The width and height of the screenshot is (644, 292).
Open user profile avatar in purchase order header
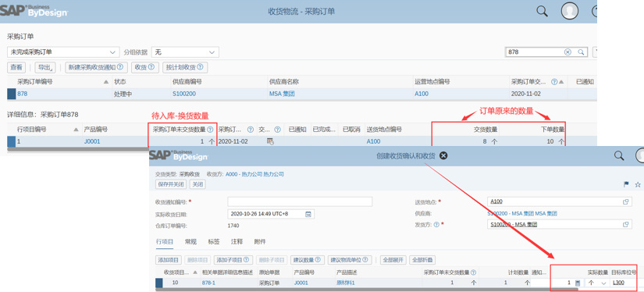pos(570,11)
